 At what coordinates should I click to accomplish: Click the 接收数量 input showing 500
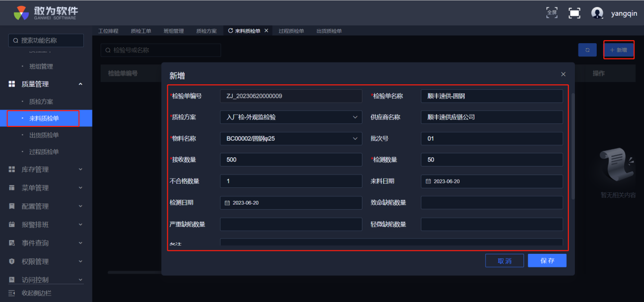pyautogui.click(x=291, y=160)
